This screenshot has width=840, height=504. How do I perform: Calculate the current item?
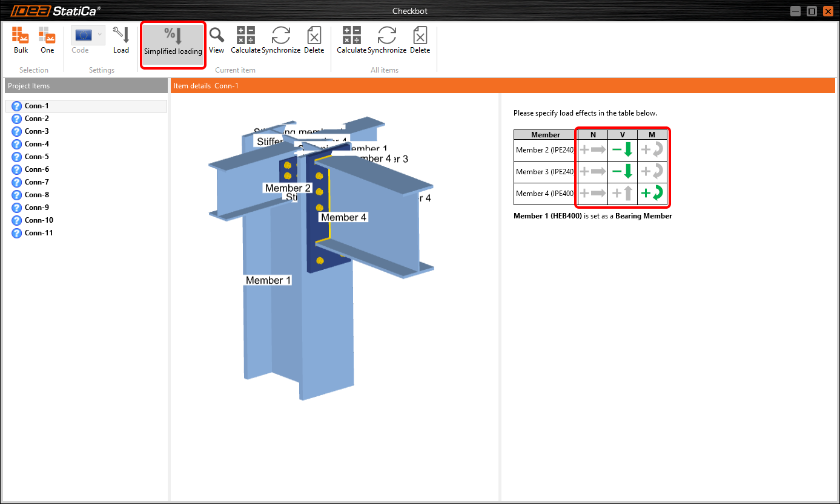click(x=246, y=40)
